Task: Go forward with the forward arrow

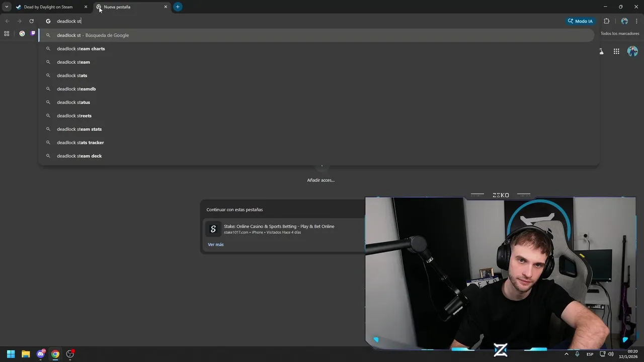Action: pyautogui.click(x=19, y=21)
